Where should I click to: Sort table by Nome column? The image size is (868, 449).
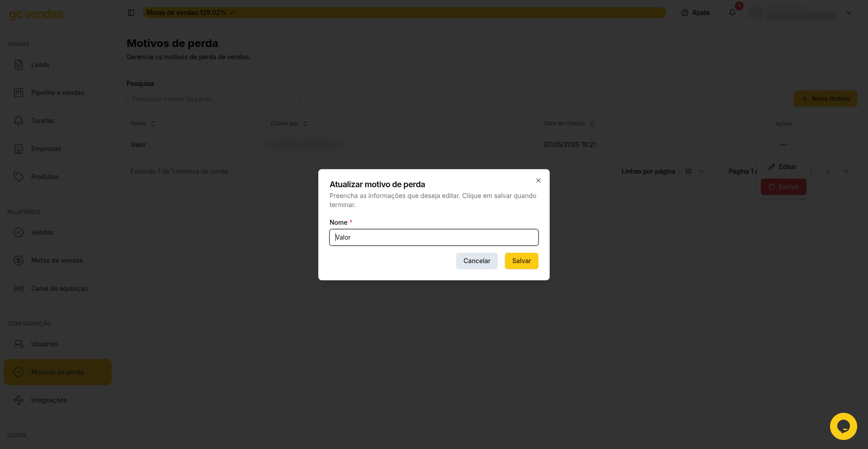(143, 123)
